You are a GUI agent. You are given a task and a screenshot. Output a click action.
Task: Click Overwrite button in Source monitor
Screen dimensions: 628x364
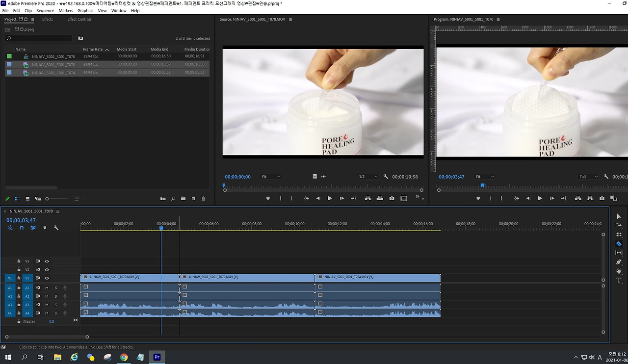pyautogui.click(x=380, y=198)
